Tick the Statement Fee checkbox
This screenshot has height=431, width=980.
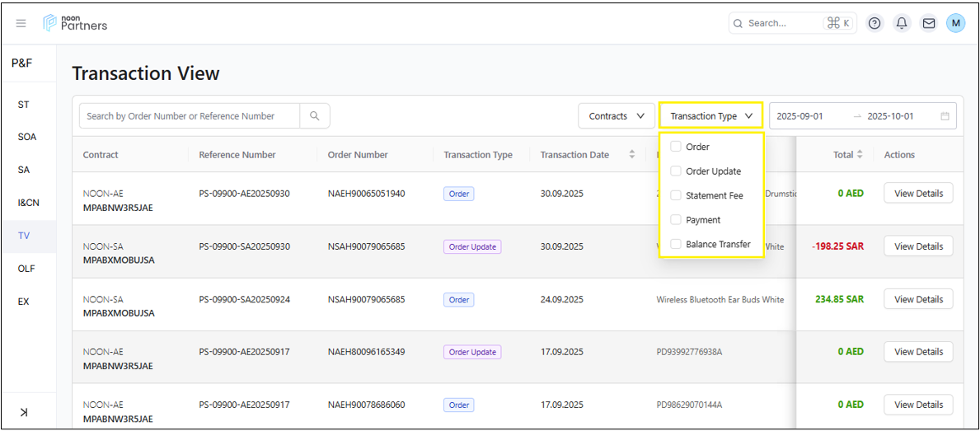pos(676,195)
